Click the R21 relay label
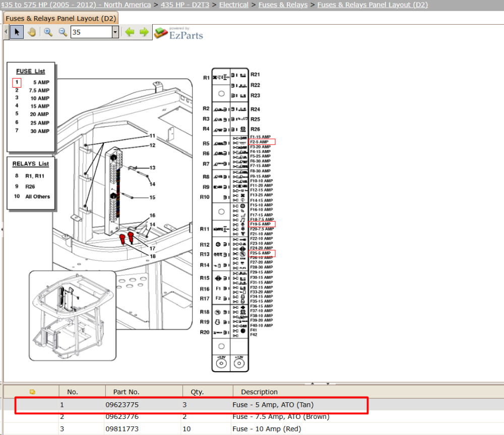Screen dimensions: 504x435 point(255,75)
